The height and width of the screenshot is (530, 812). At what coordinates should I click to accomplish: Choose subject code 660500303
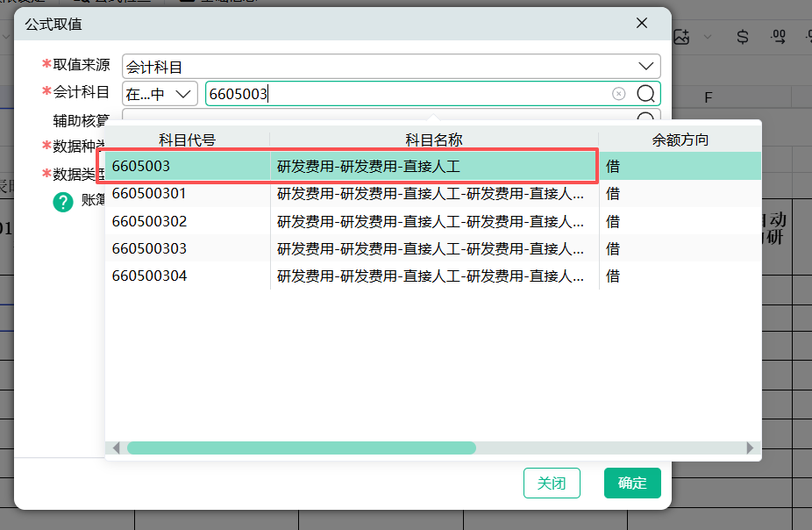tap(149, 249)
